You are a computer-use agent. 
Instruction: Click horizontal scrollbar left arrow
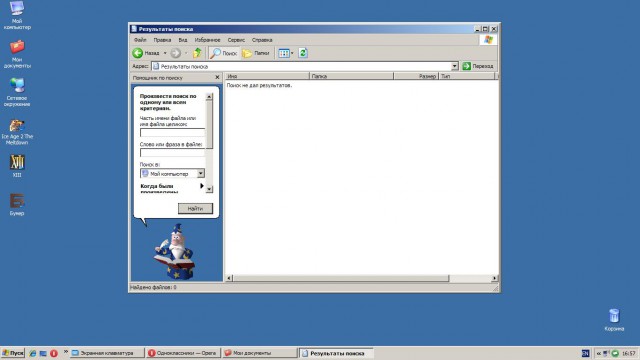[x=229, y=278]
